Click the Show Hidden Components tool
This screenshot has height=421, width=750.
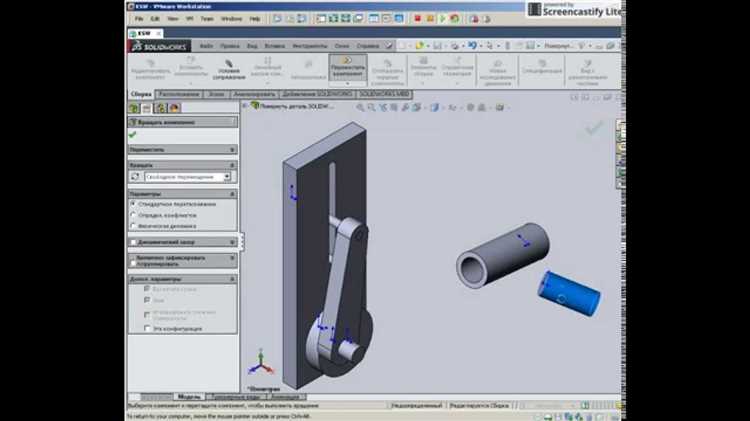387,73
